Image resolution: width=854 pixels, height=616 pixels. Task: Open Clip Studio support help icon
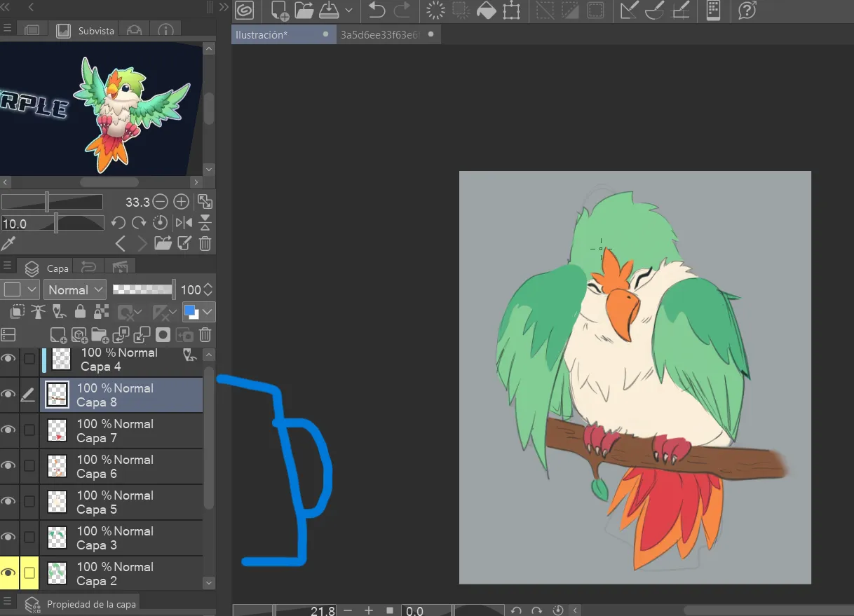tap(748, 11)
